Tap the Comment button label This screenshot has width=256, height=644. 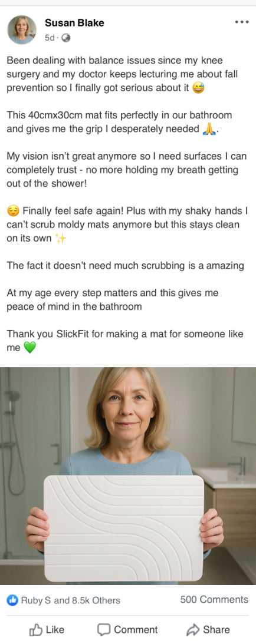136,630
